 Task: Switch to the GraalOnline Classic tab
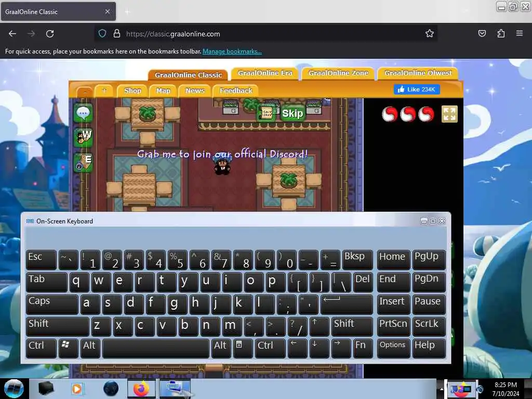pos(188,75)
